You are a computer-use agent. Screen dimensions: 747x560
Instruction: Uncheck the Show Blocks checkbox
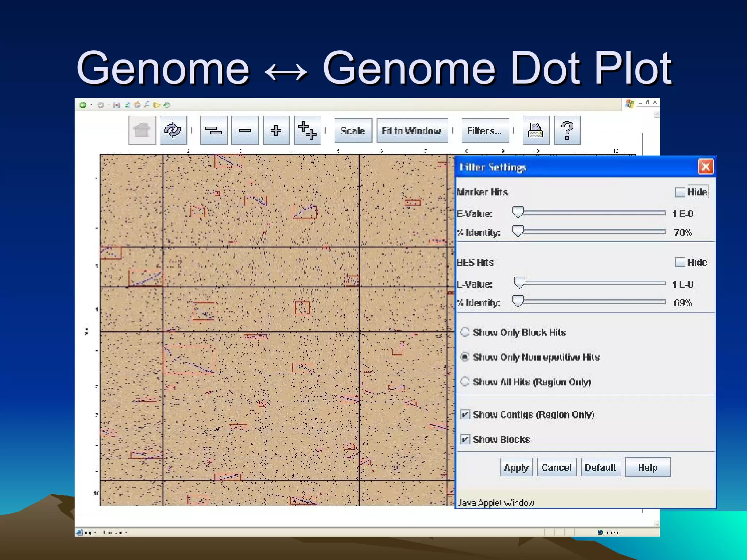coord(465,439)
